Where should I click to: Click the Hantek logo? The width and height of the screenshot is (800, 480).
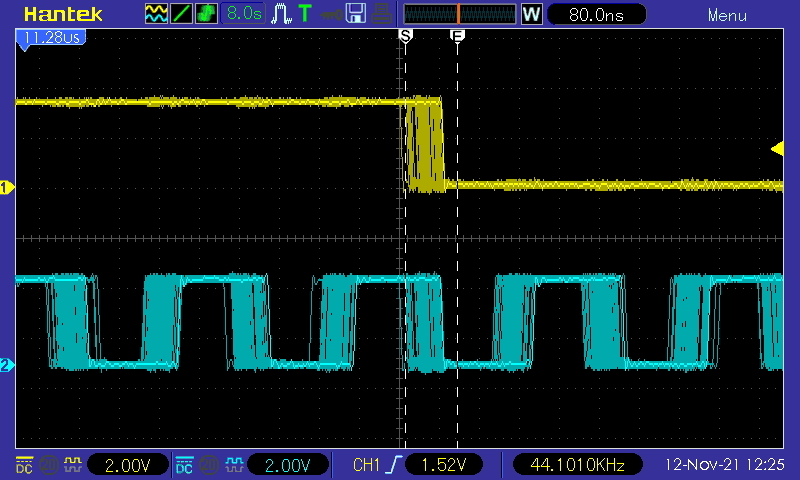[x=63, y=14]
